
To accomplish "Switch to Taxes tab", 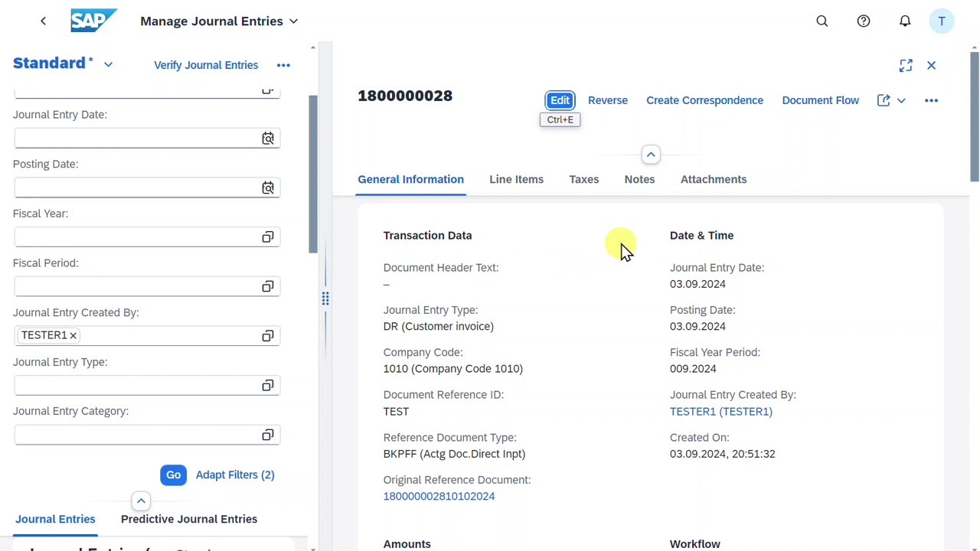I will [584, 179].
